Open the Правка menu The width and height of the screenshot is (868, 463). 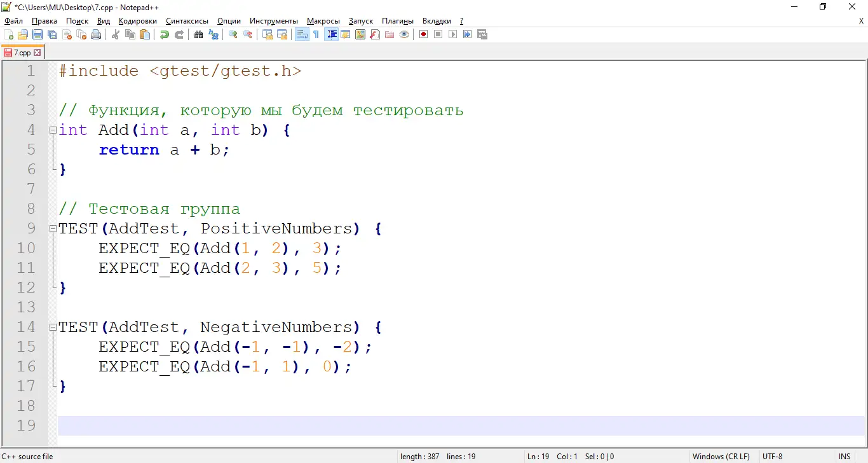tap(44, 21)
